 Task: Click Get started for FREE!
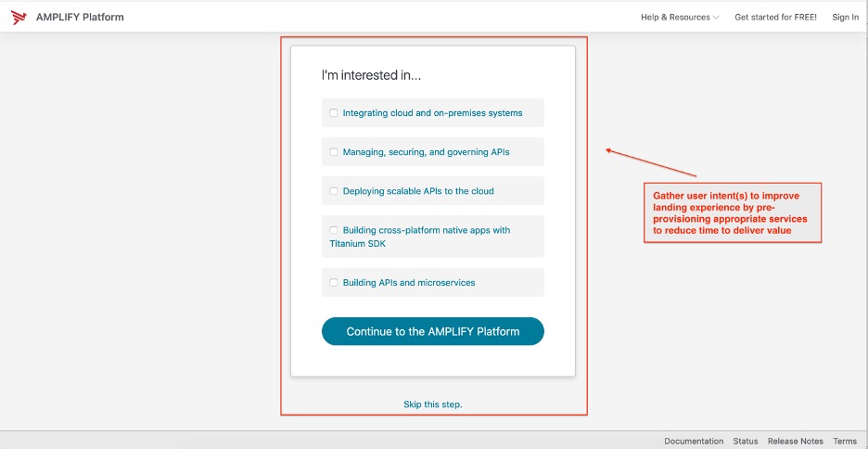[775, 18]
